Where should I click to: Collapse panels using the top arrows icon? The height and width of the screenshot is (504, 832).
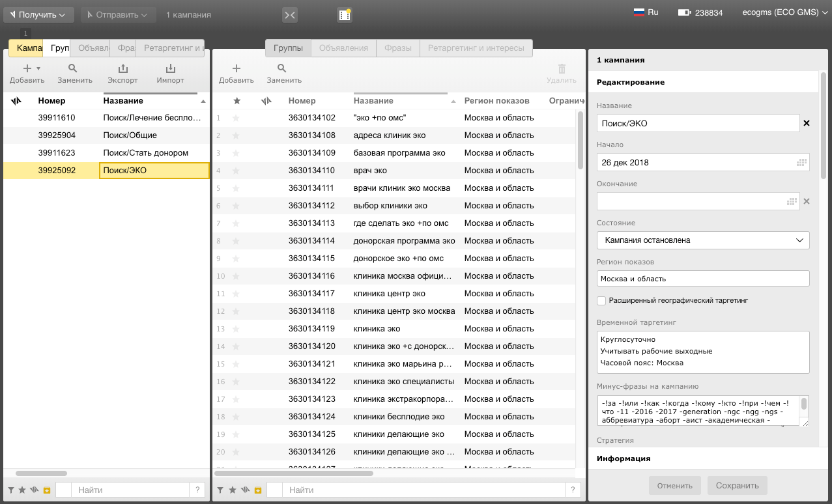[x=290, y=15]
